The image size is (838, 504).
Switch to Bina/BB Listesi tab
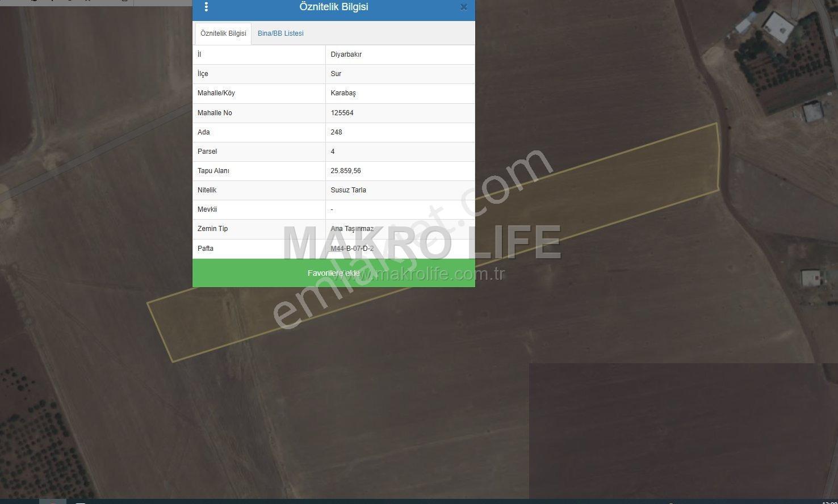[x=280, y=33]
